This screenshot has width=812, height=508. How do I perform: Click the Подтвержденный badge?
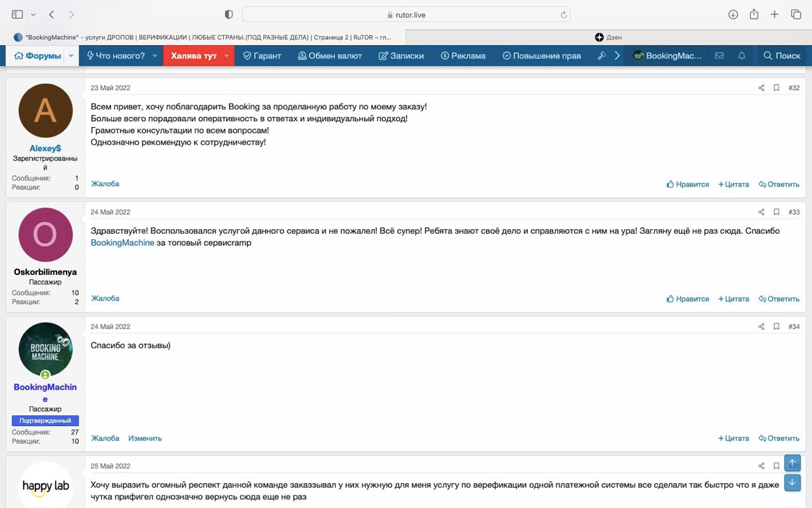pyautogui.click(x=45, y=420)
